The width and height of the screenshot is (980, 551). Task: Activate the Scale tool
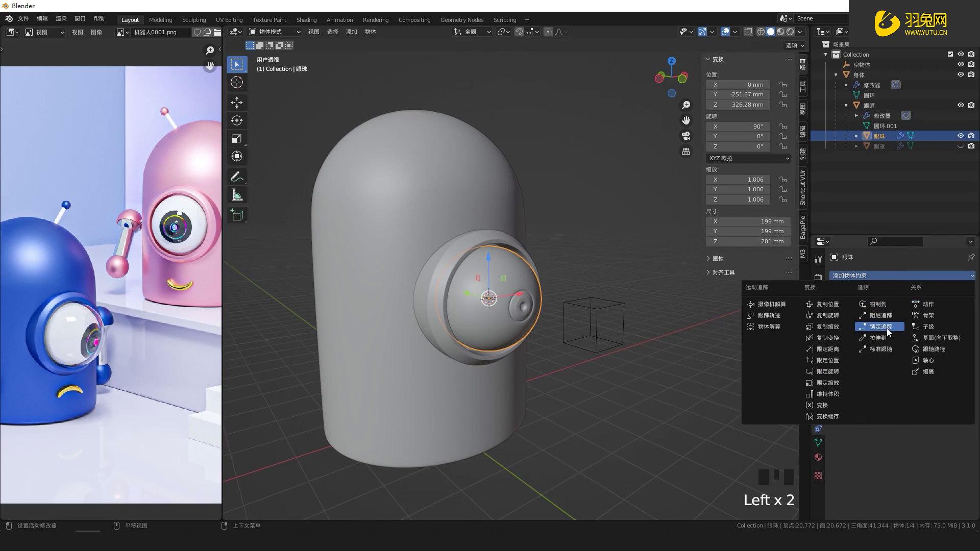point(237,138)
